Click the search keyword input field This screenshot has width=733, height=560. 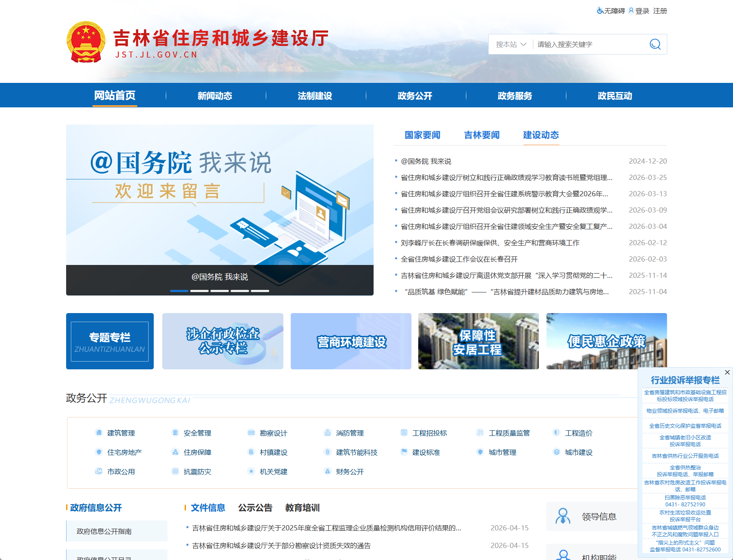[588, 44]
